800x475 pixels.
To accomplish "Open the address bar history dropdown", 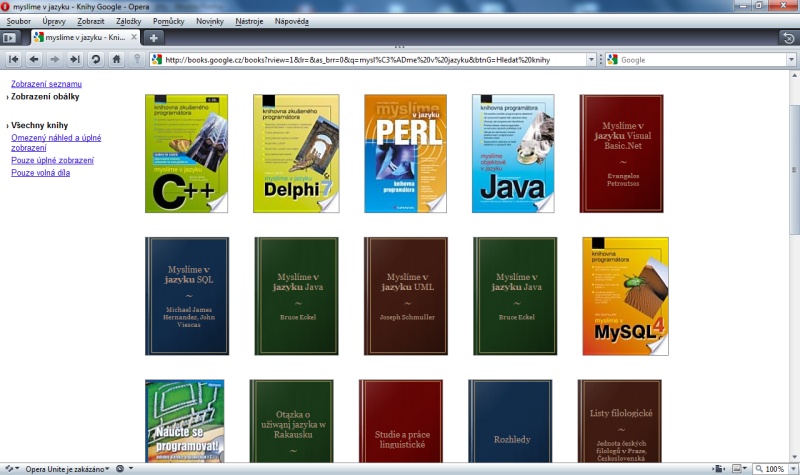I will pyautogui.click(x=591, y=60).
